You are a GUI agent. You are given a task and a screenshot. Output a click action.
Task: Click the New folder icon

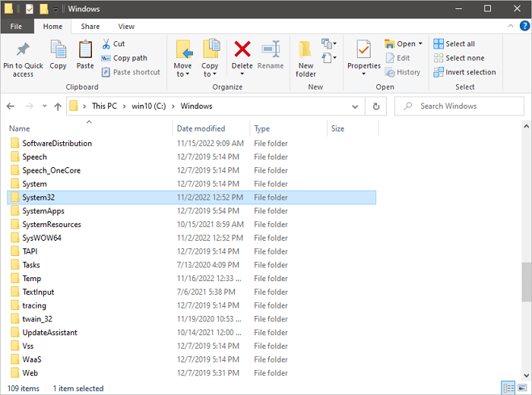click(306, 50)
